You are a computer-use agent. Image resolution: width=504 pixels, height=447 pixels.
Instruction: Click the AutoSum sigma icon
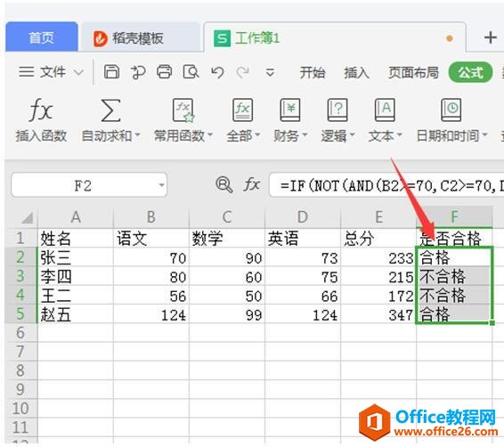coord(110,110)
